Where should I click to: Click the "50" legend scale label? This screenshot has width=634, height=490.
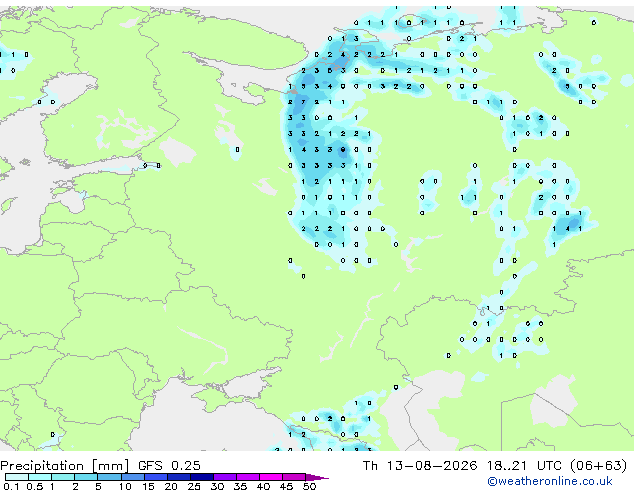(309, 486)
